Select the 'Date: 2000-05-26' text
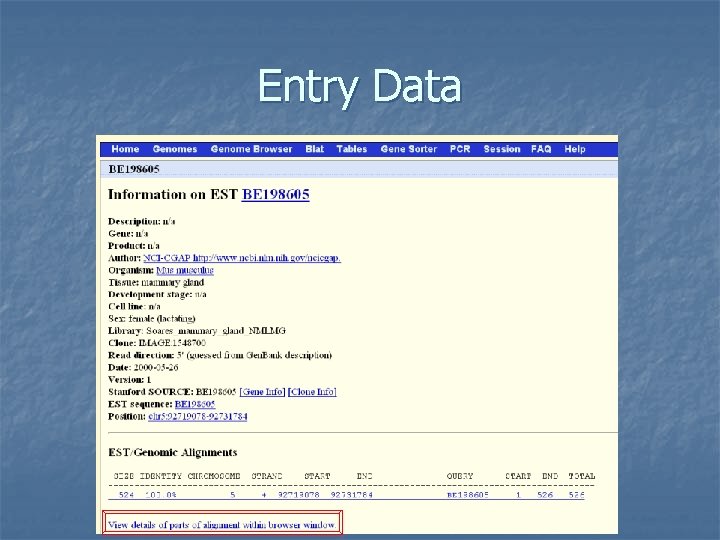 pos(143,367)
